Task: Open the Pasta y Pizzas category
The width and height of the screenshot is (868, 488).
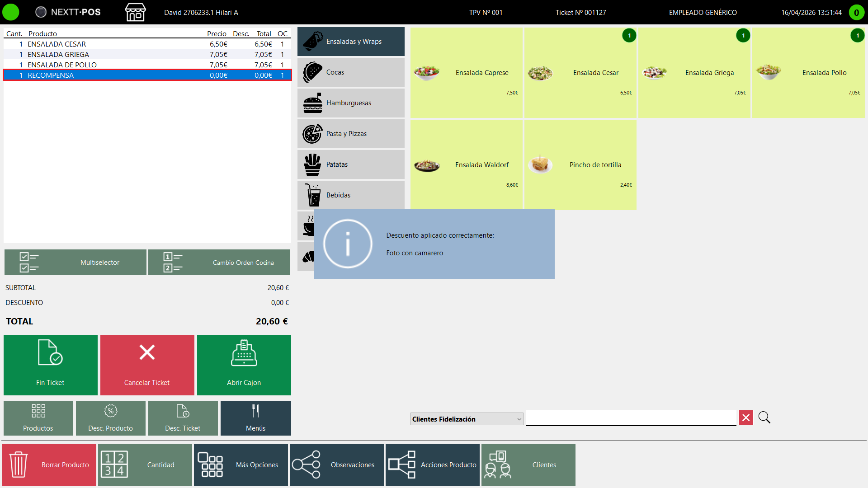Action: coord(351,134)
